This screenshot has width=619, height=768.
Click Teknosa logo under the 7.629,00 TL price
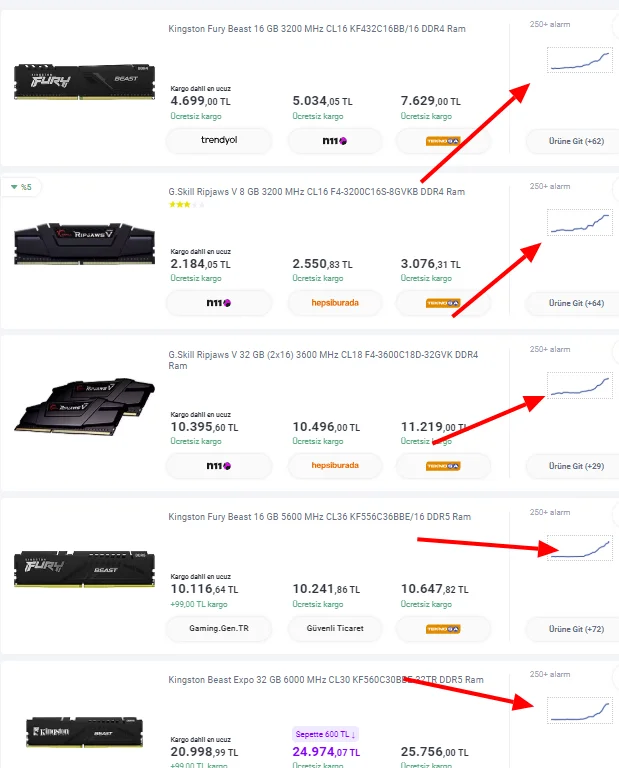click(x=442, y=141)
